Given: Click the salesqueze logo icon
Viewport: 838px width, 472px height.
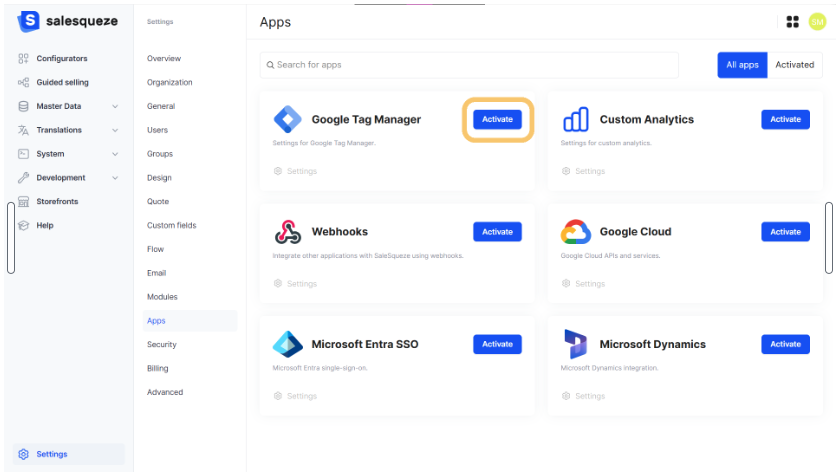Looking at the screenshot, I should 29,21.
